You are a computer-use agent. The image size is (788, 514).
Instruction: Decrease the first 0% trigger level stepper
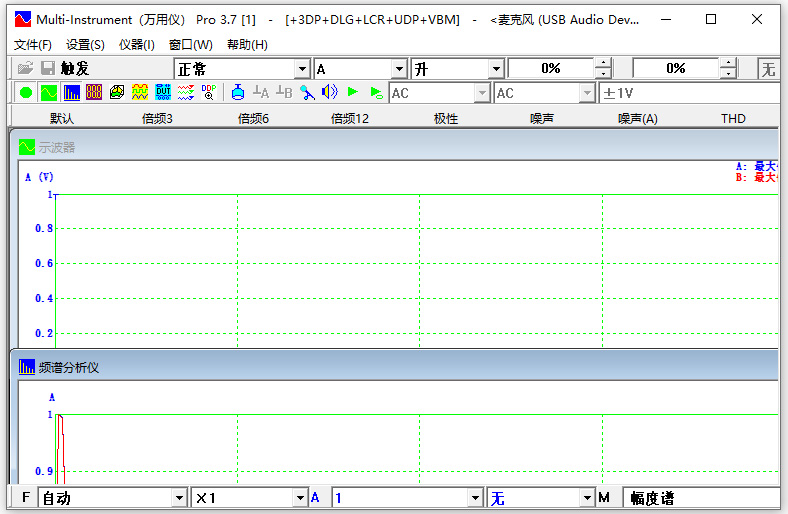[603, 73]
